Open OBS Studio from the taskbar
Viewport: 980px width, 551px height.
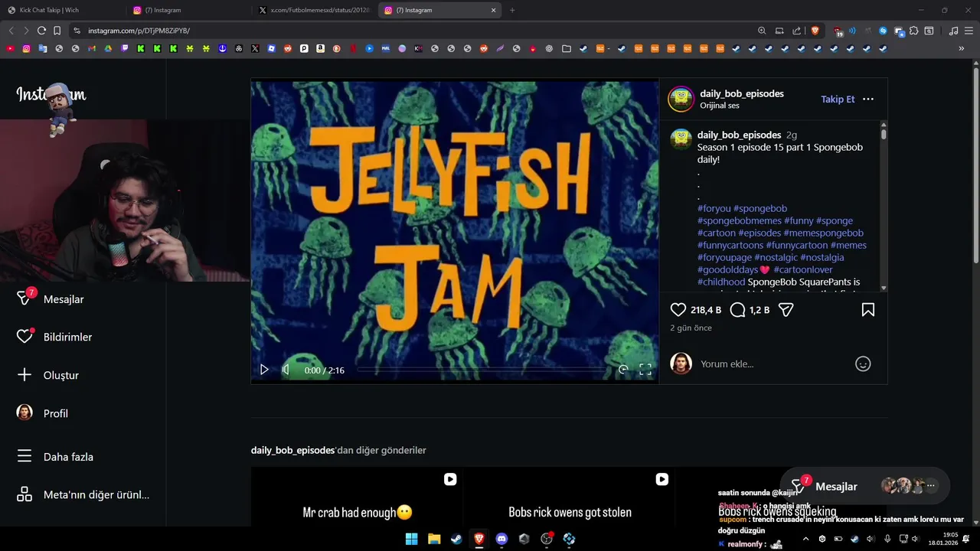[x=547, y=539]
